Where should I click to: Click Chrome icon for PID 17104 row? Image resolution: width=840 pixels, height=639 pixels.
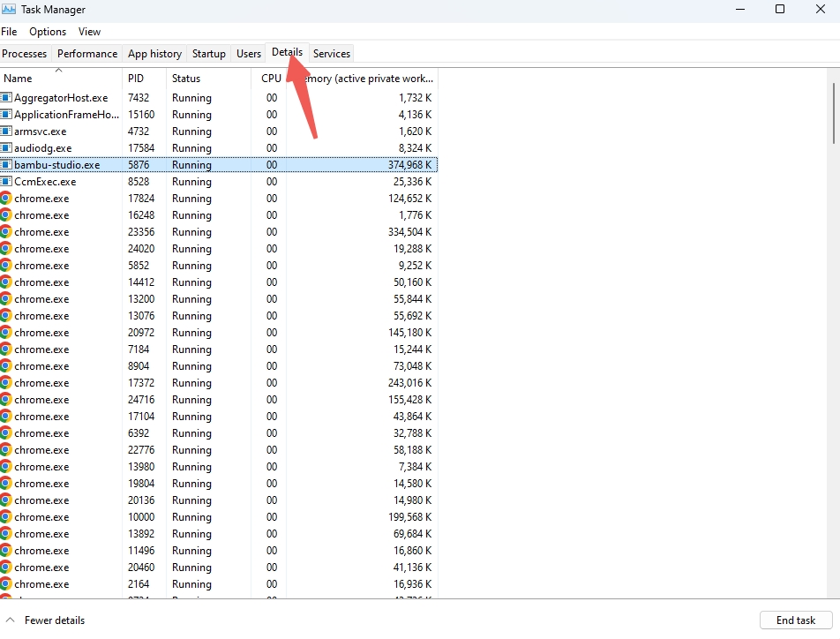coord(6,416)
